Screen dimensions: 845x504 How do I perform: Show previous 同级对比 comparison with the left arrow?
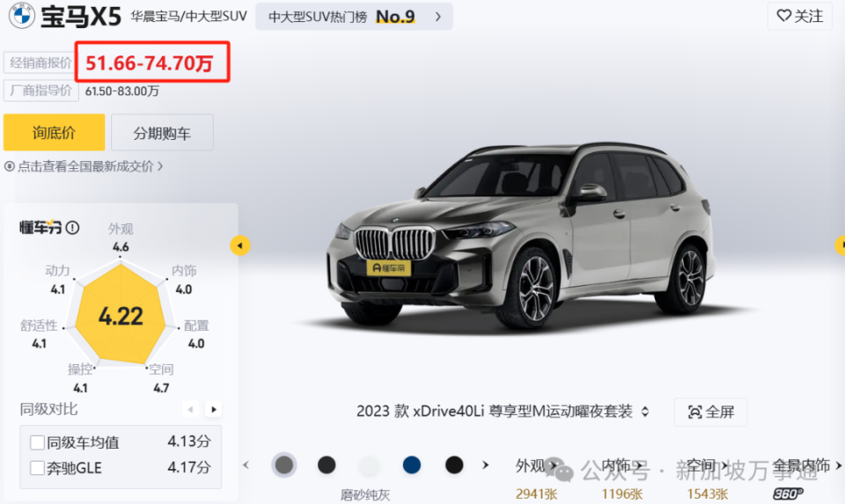click(190, 409)
